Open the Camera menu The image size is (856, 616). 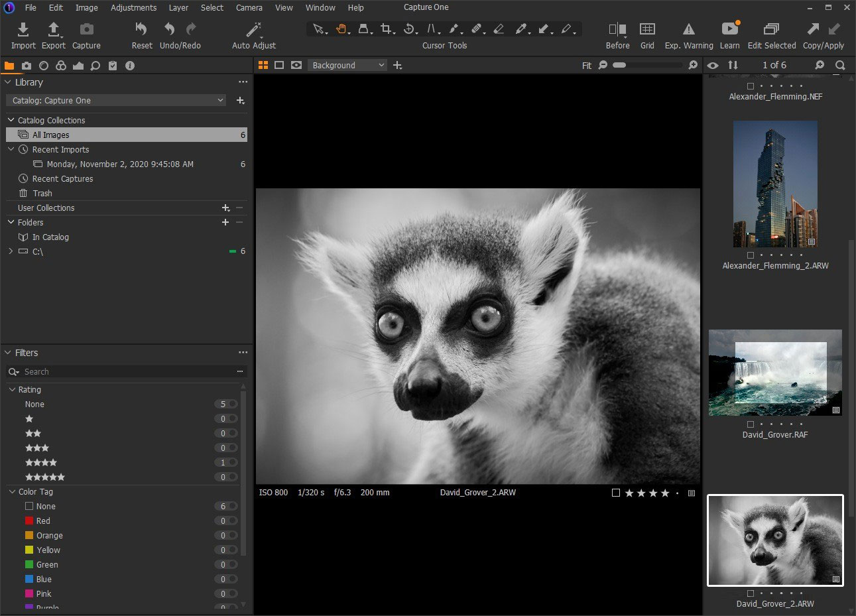249,8
